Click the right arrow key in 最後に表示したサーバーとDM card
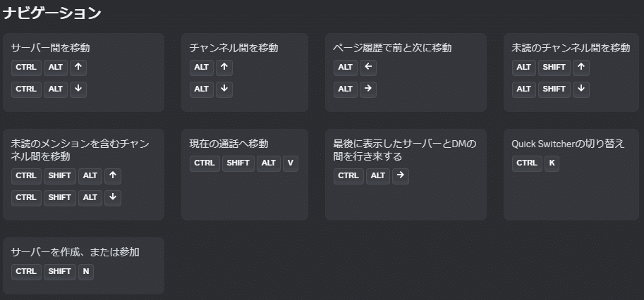Viewport: 644px width, 300px height. (x=401, y=176)
